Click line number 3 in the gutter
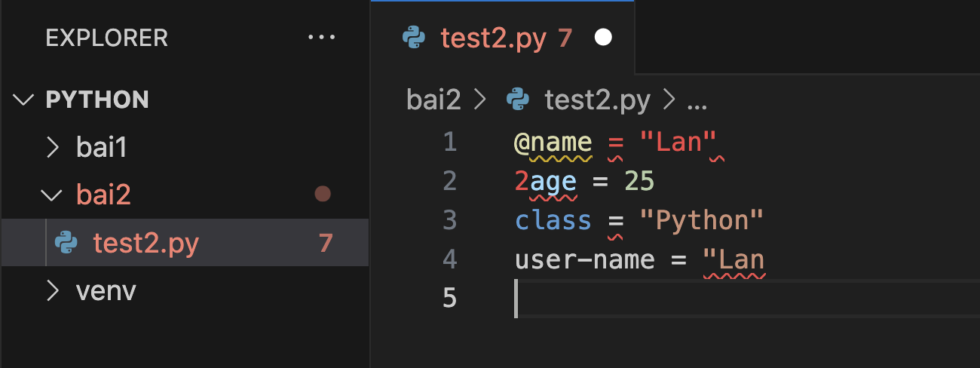 click(450, 220)
